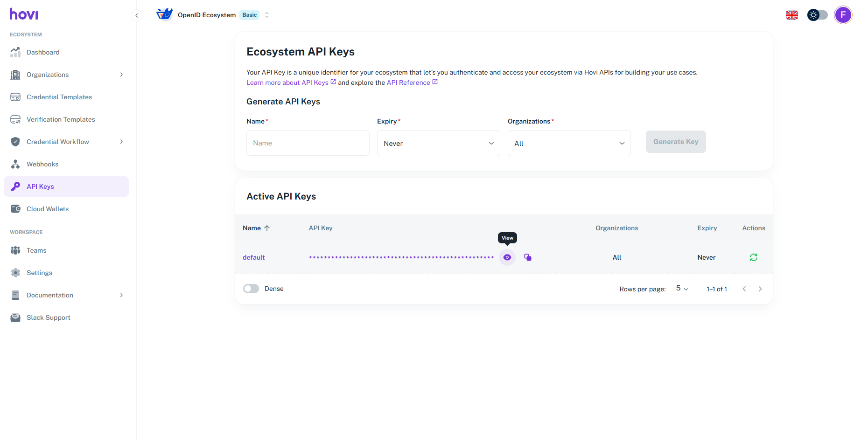The width and height of the screenshot is (868, 441).
Task: Open the Expiry dropdown
Action: [438, 143]
